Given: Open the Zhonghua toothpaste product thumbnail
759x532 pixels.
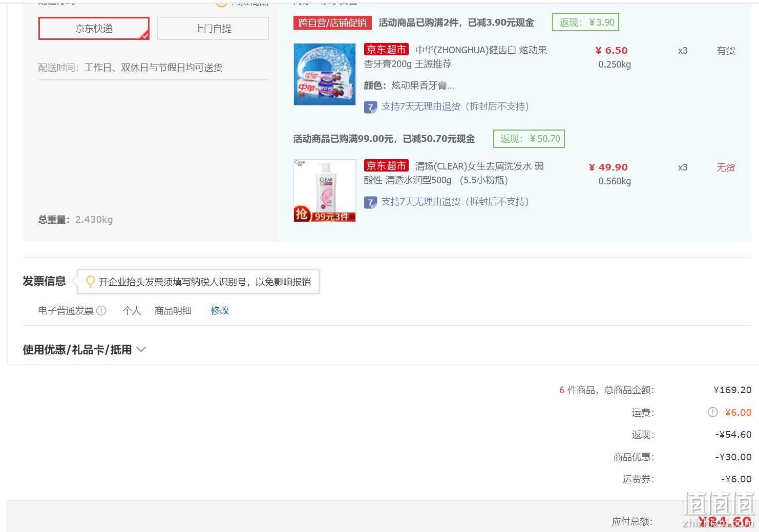Looking at the screenshot, I should coord(324,74).
